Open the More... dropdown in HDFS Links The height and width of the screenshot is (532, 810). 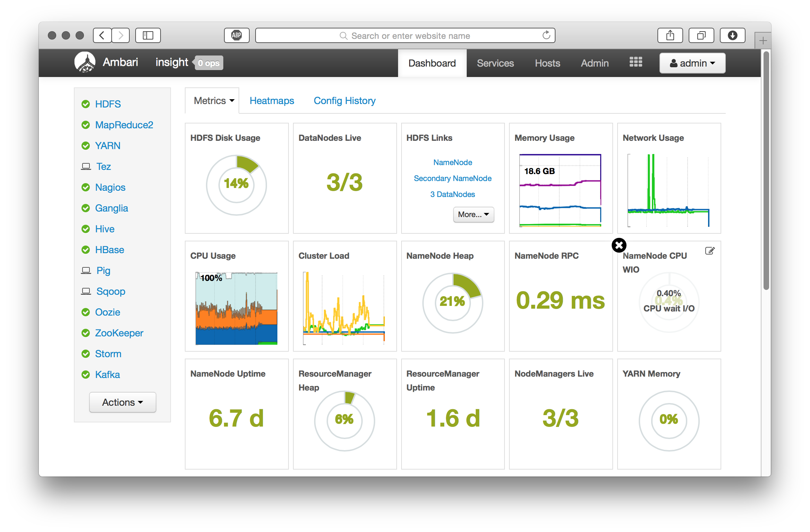[473, 215]
